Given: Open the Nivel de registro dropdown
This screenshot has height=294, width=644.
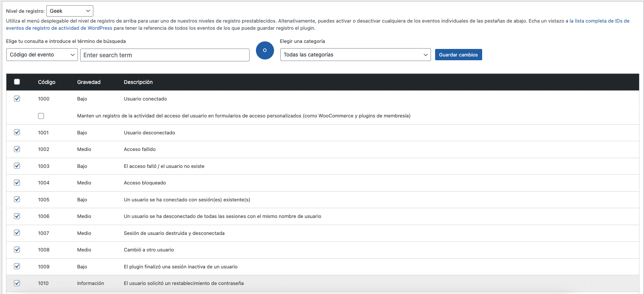Looking at the screenshot, I should [x=70, y=11].
